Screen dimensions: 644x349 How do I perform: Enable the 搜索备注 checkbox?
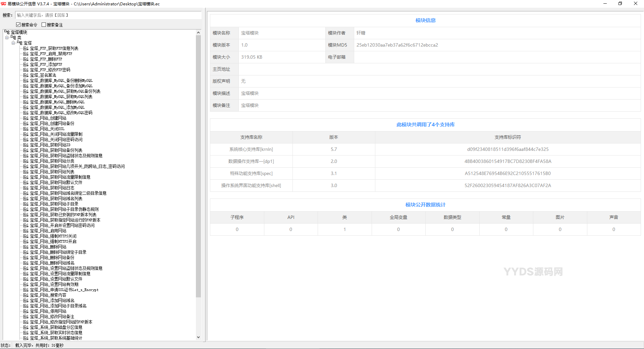[44, 25]
